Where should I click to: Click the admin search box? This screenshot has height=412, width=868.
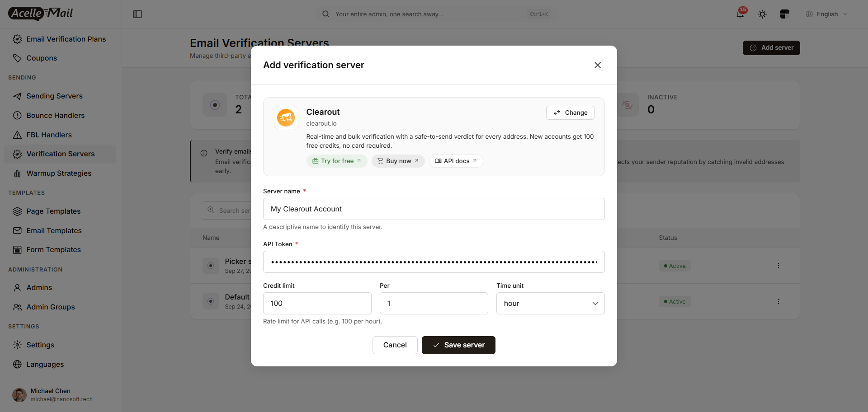pyautogui.click(x=436, y=14)
